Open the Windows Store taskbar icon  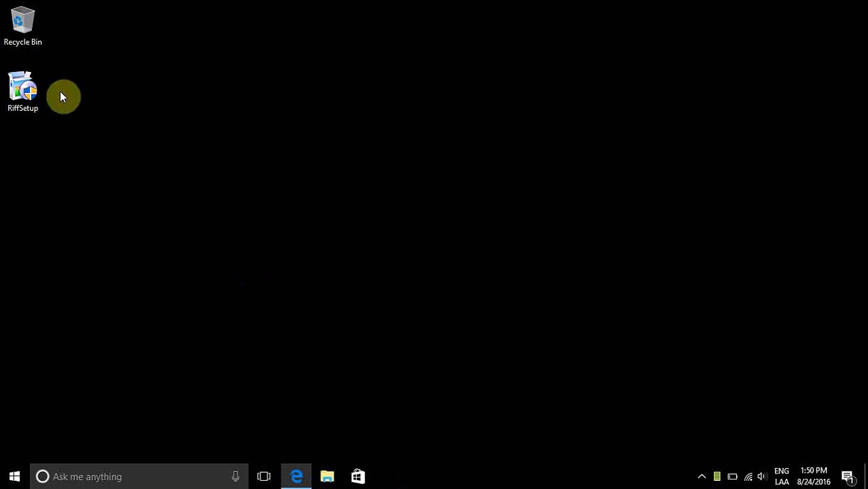point(358,477)
